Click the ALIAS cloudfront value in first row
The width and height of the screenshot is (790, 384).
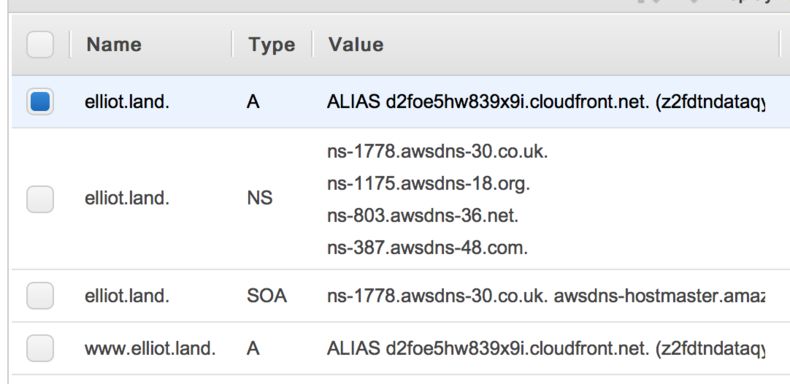tap(546, 102)
